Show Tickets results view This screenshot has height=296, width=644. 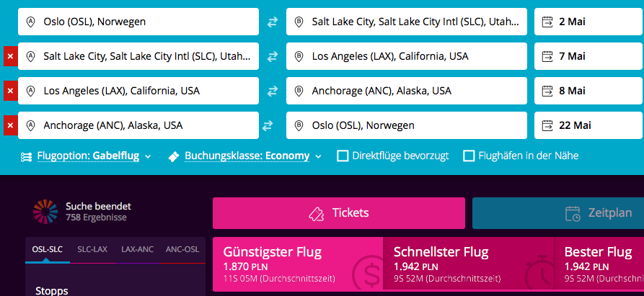tap(339, 213)
